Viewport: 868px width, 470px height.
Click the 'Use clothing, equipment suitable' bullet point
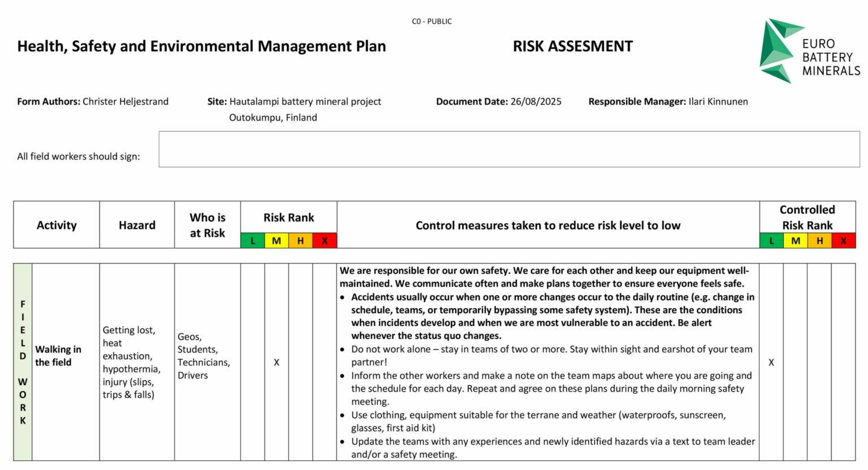533,421
